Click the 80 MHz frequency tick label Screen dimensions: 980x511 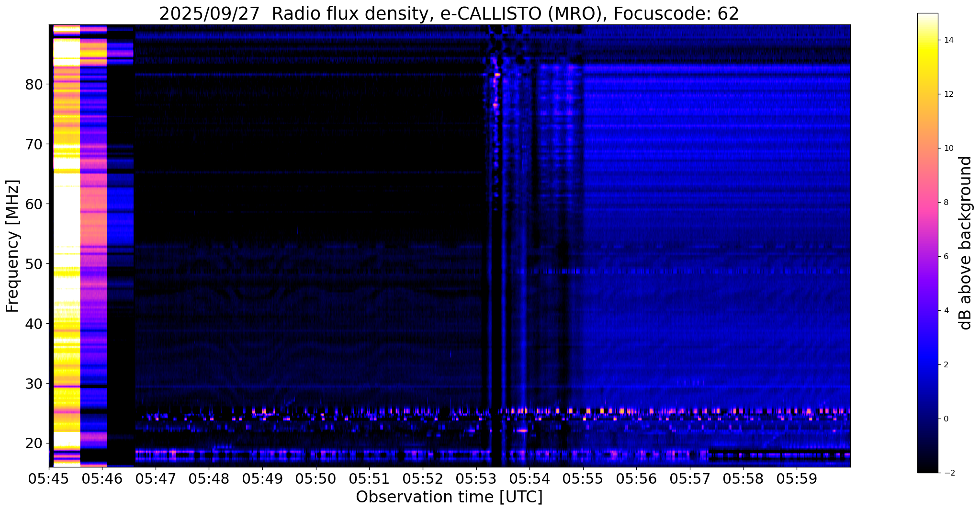(34, 84)
